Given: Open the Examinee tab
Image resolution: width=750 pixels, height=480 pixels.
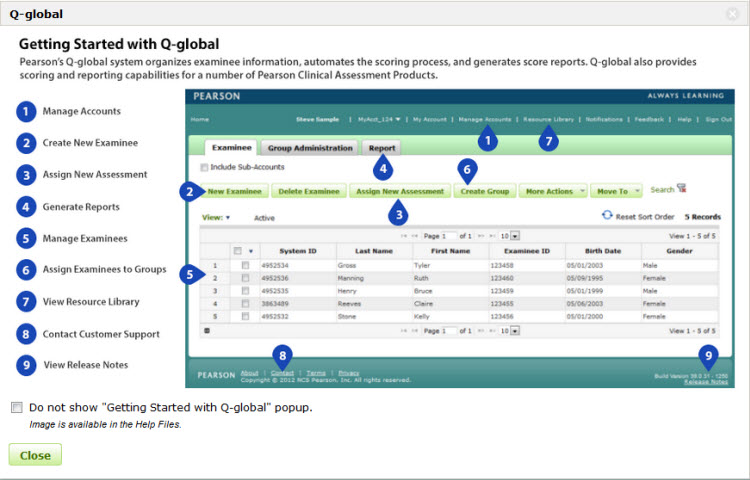Looking at the screenshot, I should click(232, 148).
